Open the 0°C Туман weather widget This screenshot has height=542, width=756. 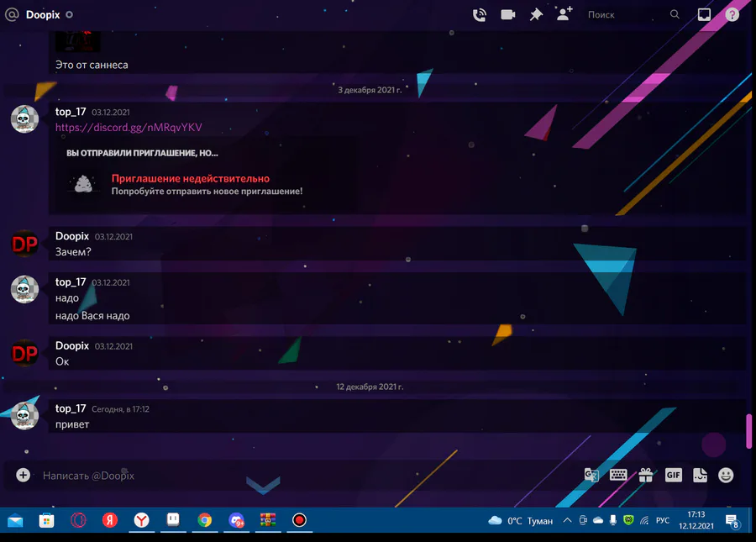point(520,521)
